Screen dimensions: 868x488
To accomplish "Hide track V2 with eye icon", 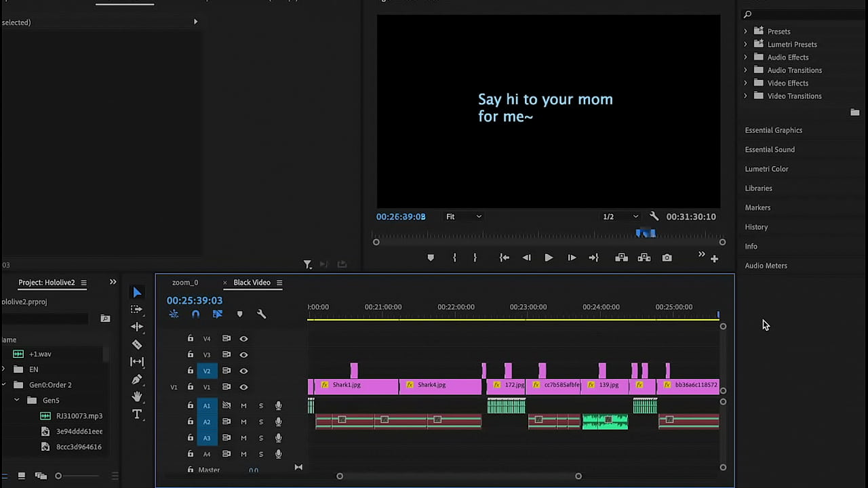I will coord(243,371).
